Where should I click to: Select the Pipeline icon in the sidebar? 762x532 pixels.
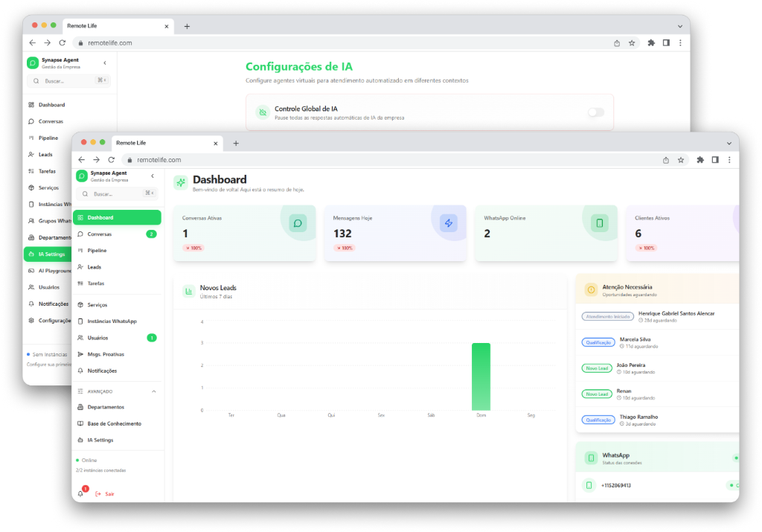pyautogui.click(x=82, y=250)
